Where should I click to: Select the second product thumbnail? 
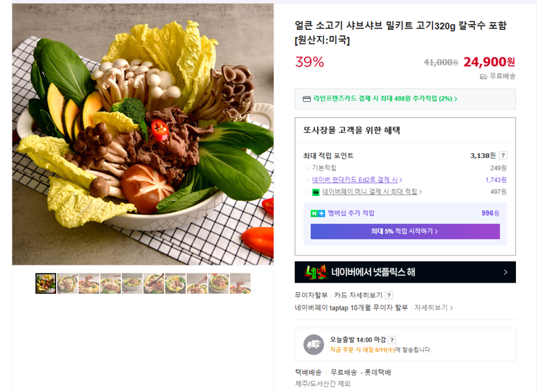click(67, 283)
